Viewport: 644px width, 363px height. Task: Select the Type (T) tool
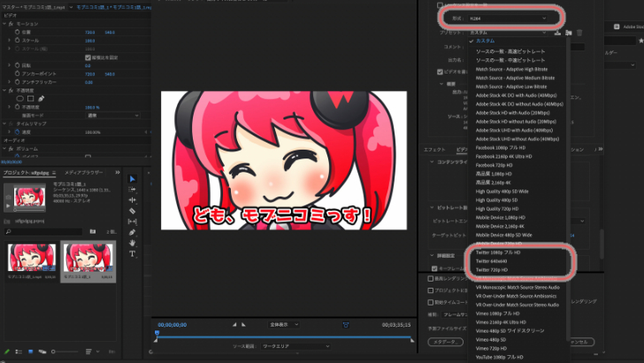tap(133, 253)
